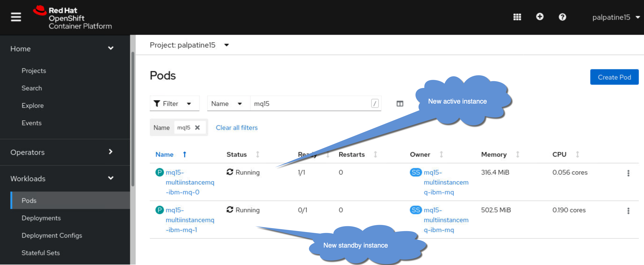The height and width of the screenshot is (265, 644).
Task: Sort pods by Name column
Action: click(x=171, y=155)
